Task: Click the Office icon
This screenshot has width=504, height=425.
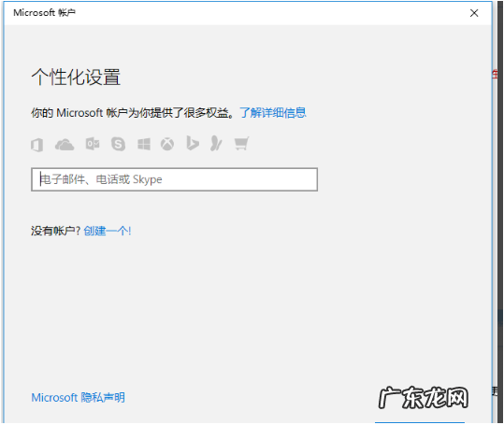Action: click(37, 145)
